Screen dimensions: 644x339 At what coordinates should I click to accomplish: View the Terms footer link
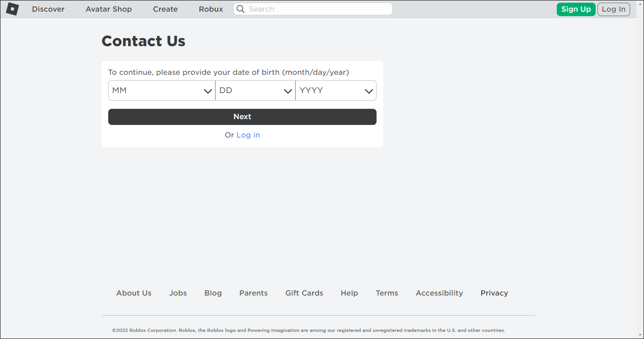coord(387,293)
